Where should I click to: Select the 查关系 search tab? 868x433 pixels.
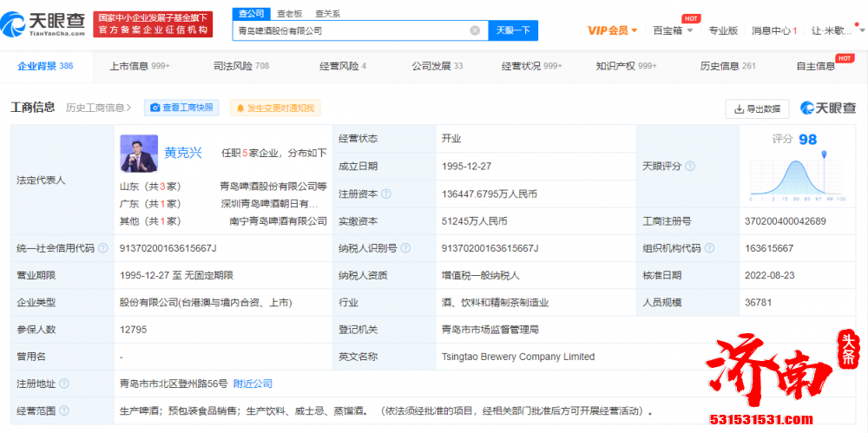click(x=328, y=13)
